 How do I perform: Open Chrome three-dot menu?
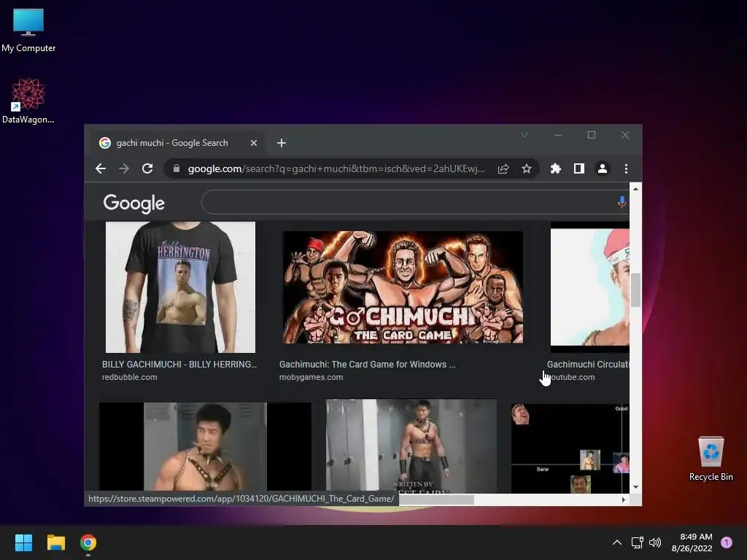coord(626,168)
